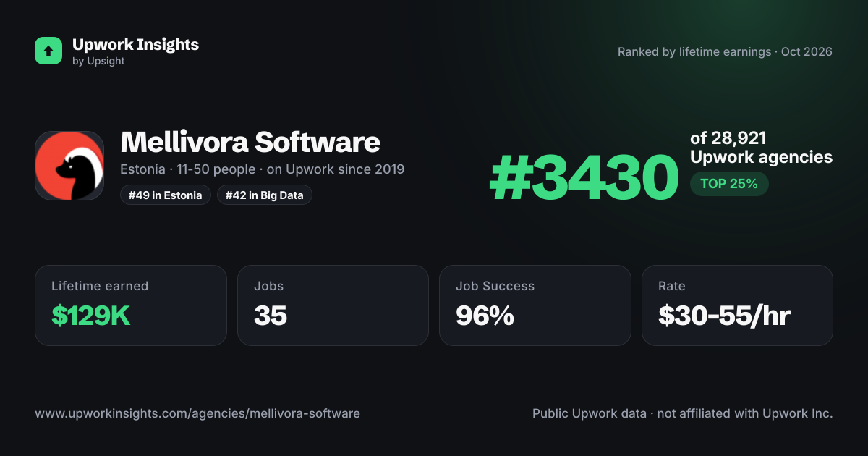Click the Mellivora Software badger avatar
Image resolution: width=868 pixels, height=456 pixels.
pos(69,166)
